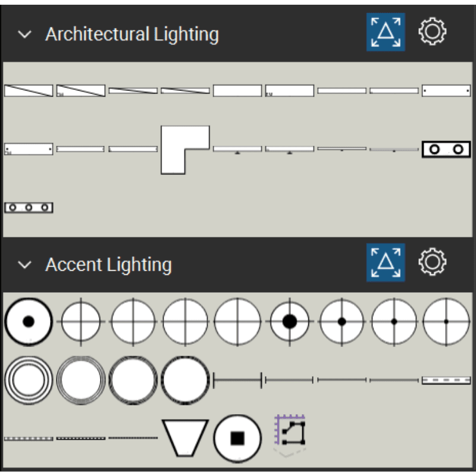476x476 pixels.
Task: Toggle scale-fit button for Architectural Lighting
Action: pyautogui.click(x=386, y=32)
